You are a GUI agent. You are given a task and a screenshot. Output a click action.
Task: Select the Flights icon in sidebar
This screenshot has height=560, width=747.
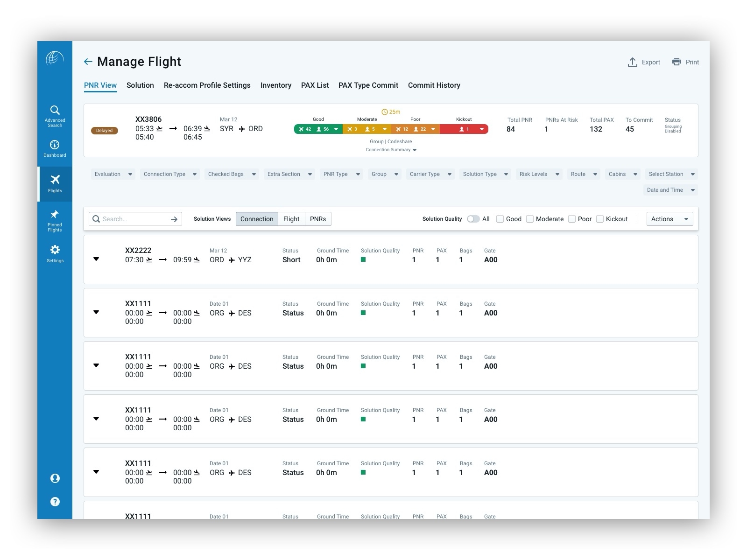pos(55,181)
